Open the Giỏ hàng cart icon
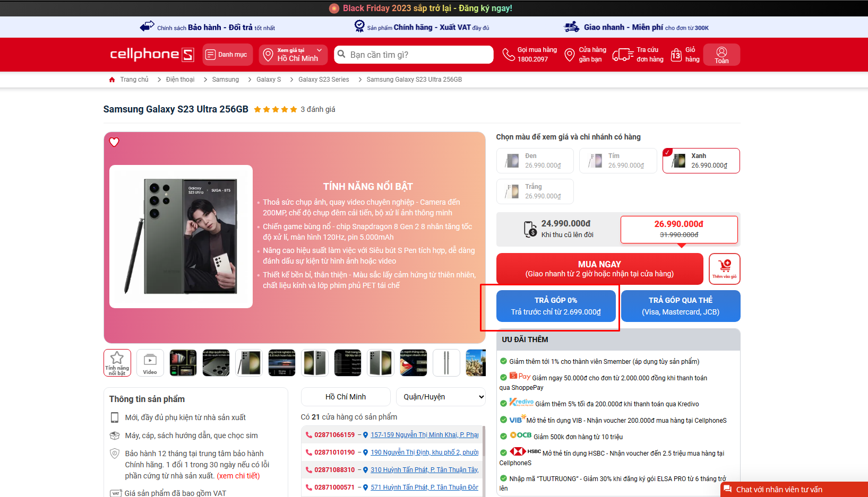868x497 pixels. point(676,55)
